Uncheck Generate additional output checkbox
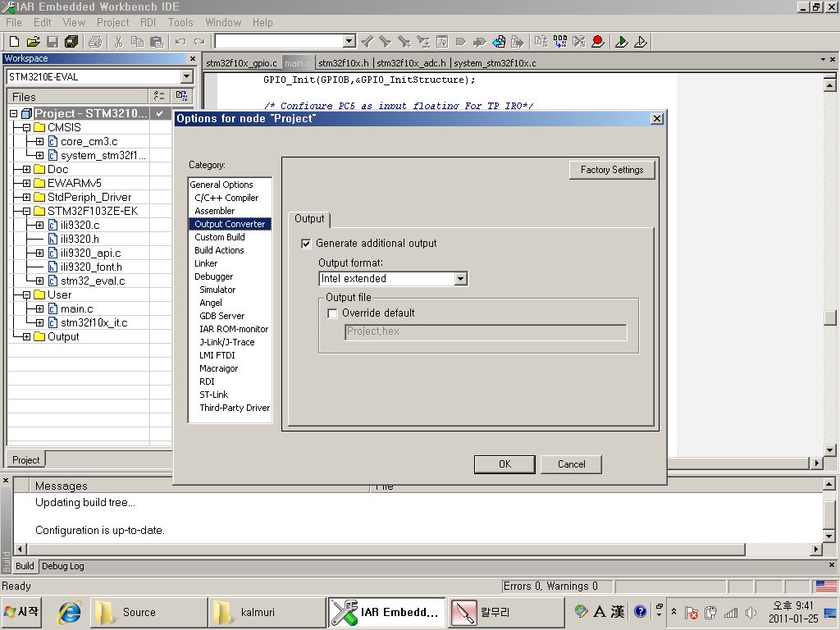Screen dimensions: 840x630 click(306, 244)
